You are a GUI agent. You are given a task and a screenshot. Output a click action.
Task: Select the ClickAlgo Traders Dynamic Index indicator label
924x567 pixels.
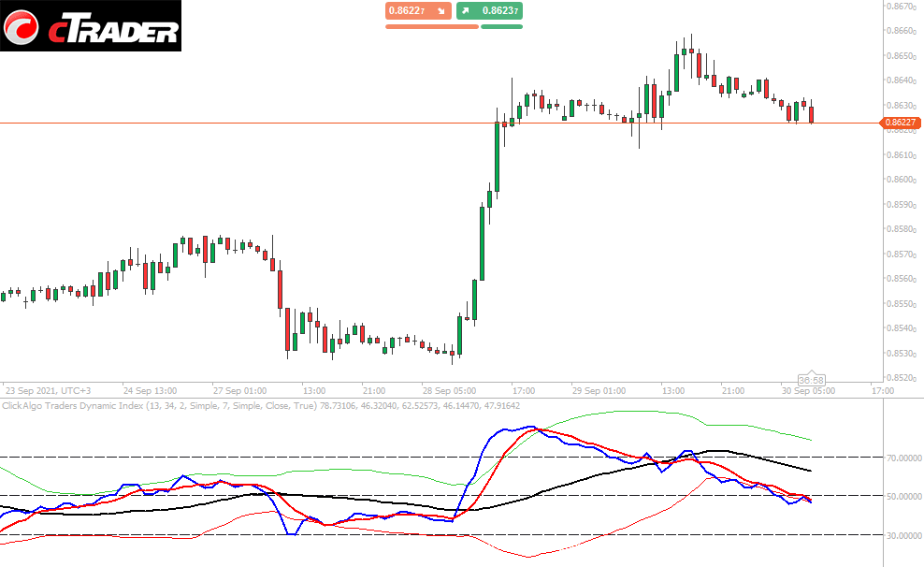(75, 406)
